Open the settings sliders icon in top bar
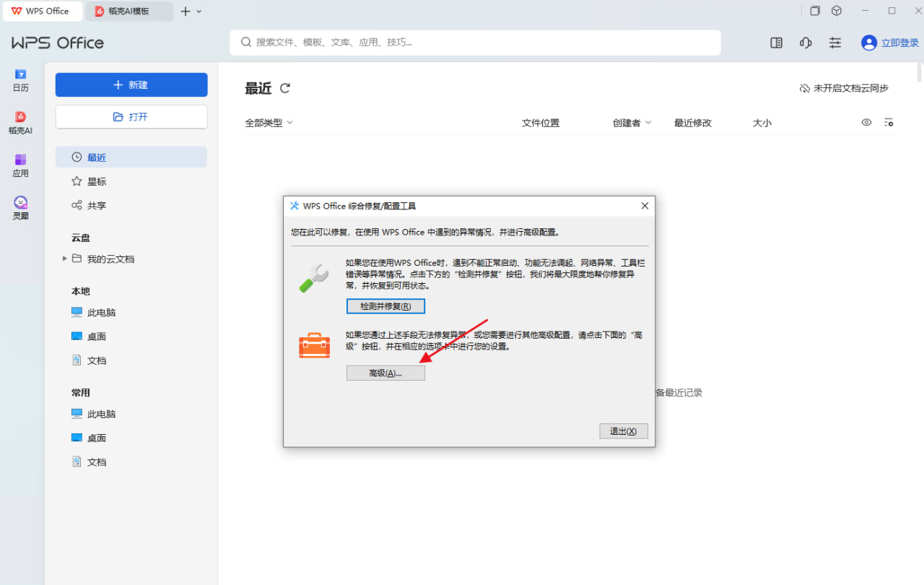 click(835, 43)
